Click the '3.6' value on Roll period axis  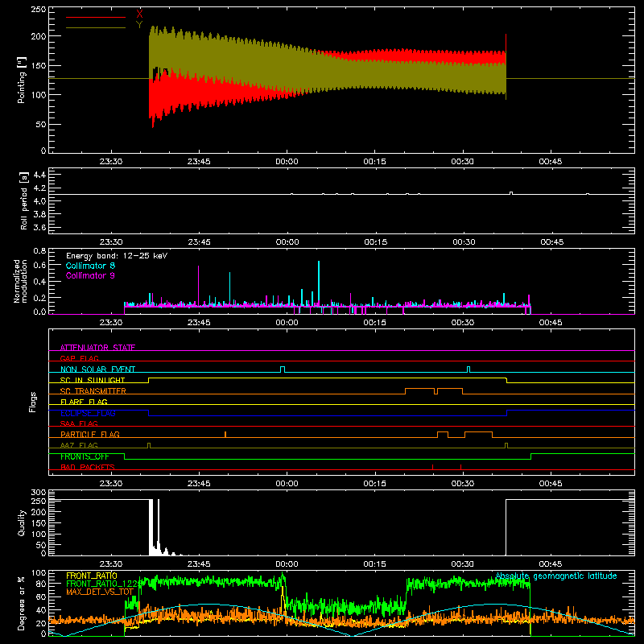(x=39, y=227)
